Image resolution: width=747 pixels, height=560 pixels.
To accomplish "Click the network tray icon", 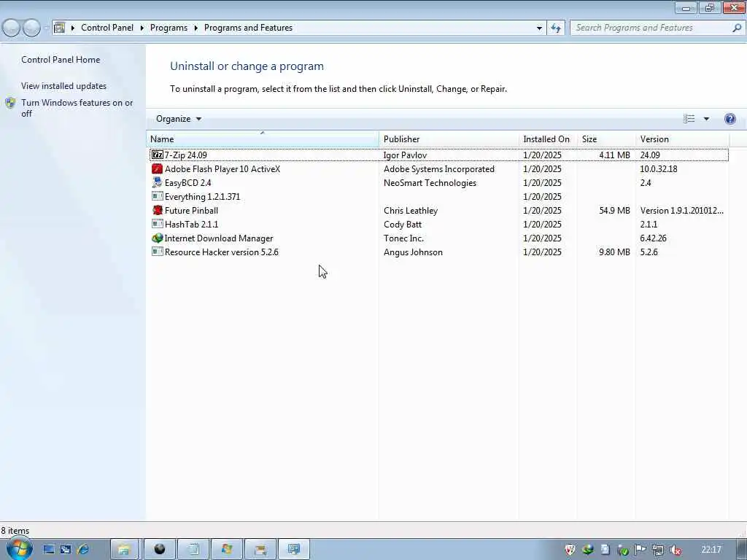I will point(657,550).
